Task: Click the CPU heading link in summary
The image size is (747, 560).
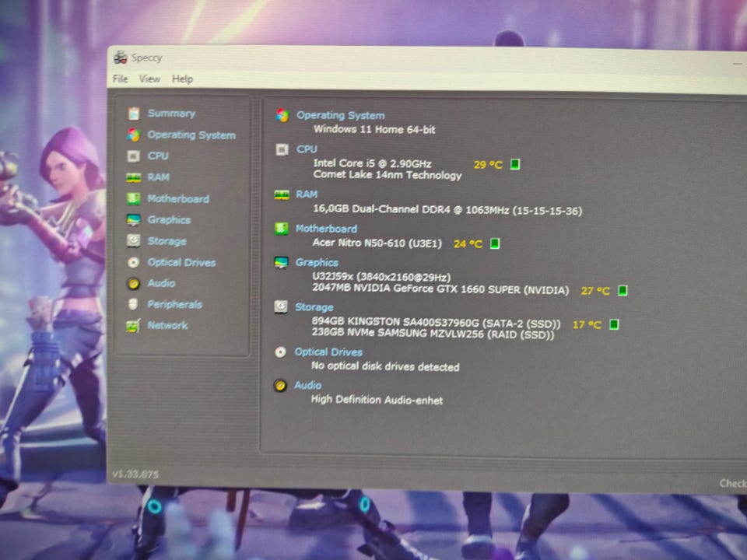Action: [307, 149]
